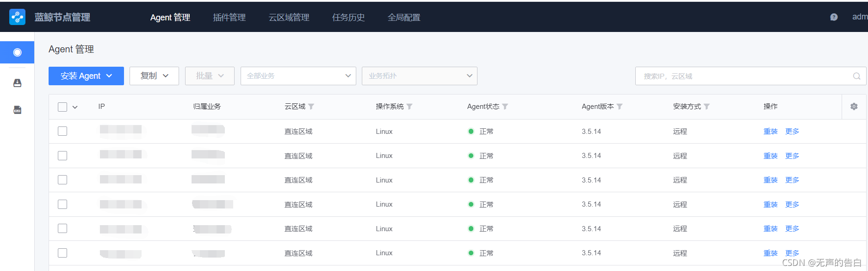Check the fourth row checkbox
Screen dimensions: 868x271
click(62, 204)
